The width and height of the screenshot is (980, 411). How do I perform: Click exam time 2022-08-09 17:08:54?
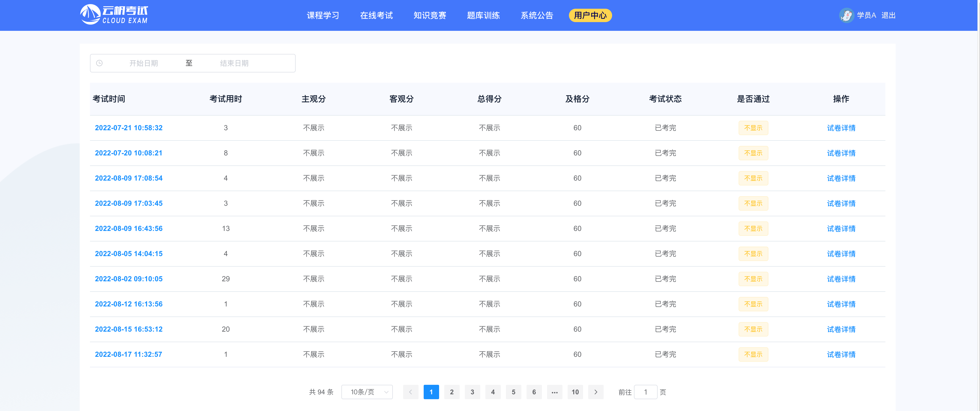pos(129,178)
